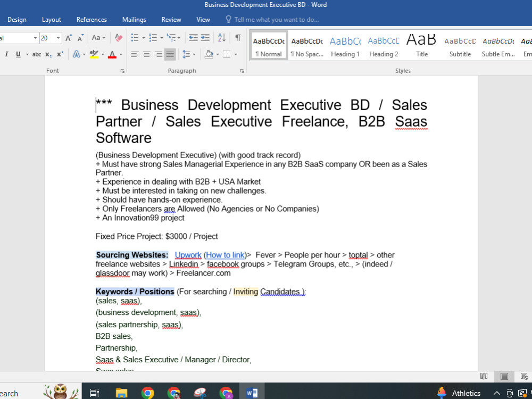Decrease paragraph indent
The height and width of the screenshot is (399, 532).
194,38
